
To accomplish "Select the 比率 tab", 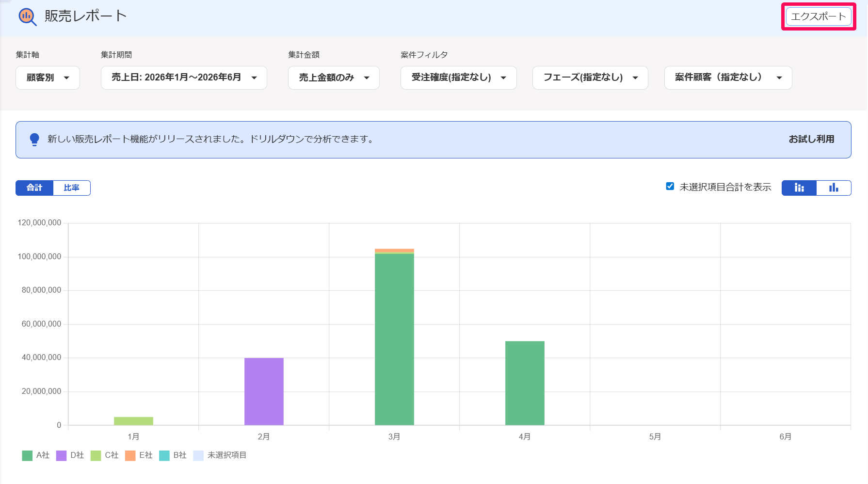I will 72,188.
